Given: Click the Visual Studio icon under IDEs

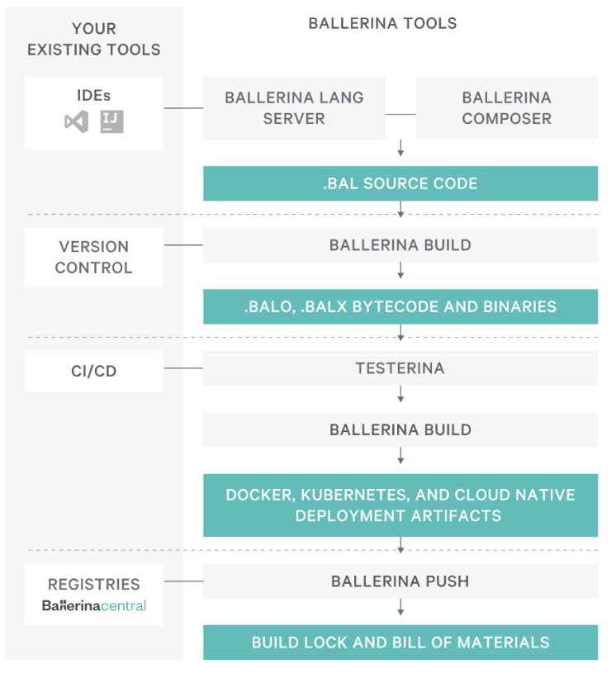Looking at the screenshot, I should pos(75,122).
